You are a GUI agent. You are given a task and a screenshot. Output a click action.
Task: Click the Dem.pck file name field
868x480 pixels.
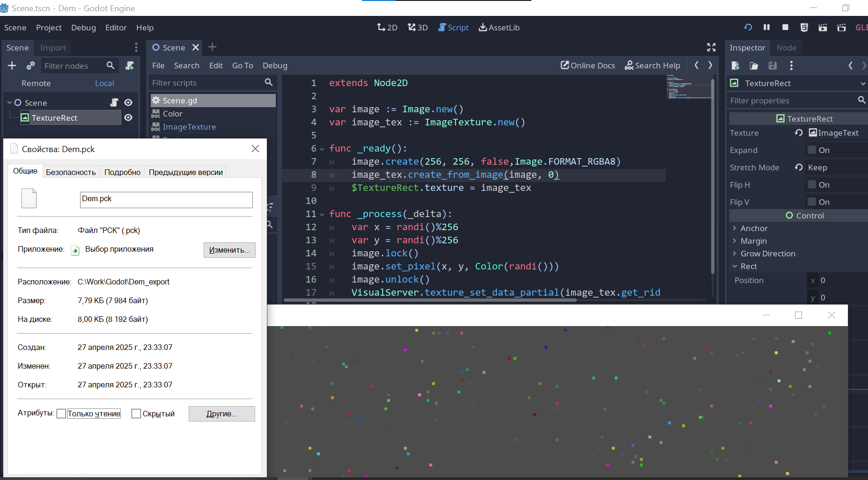166,200
